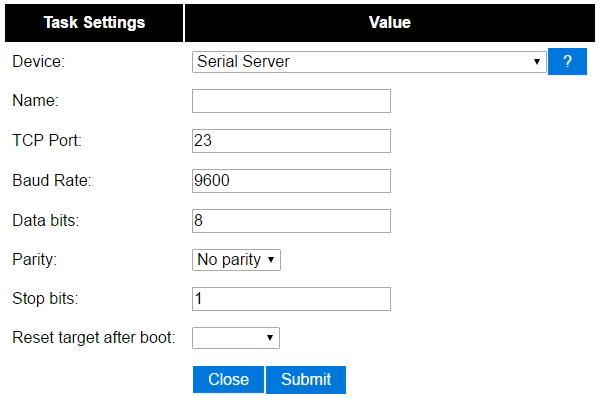The width and height of the screenshot is (598, 399).
Task: Expand the Parity dropdown set to No parity
Action: coord(236,260)
